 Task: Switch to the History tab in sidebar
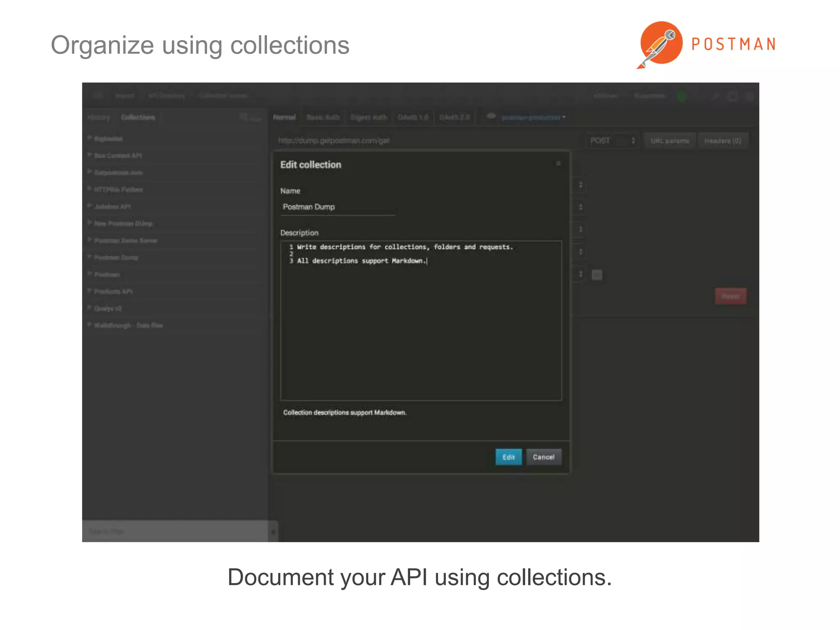99,117
